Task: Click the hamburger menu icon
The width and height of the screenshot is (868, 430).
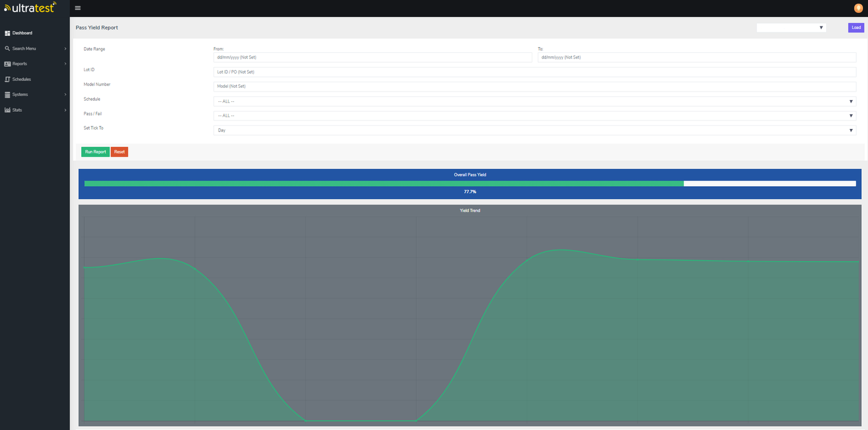Action: pos(77,8)
